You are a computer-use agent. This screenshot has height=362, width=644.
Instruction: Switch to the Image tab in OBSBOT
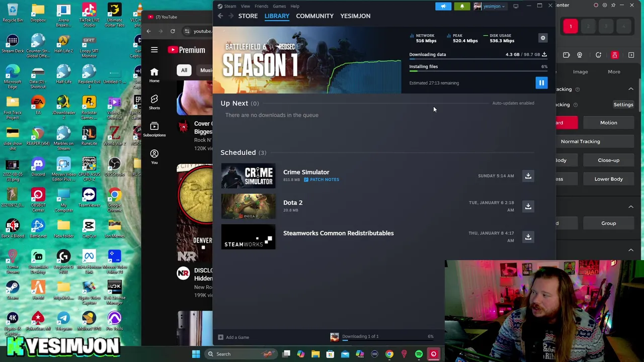coord(580,72)
